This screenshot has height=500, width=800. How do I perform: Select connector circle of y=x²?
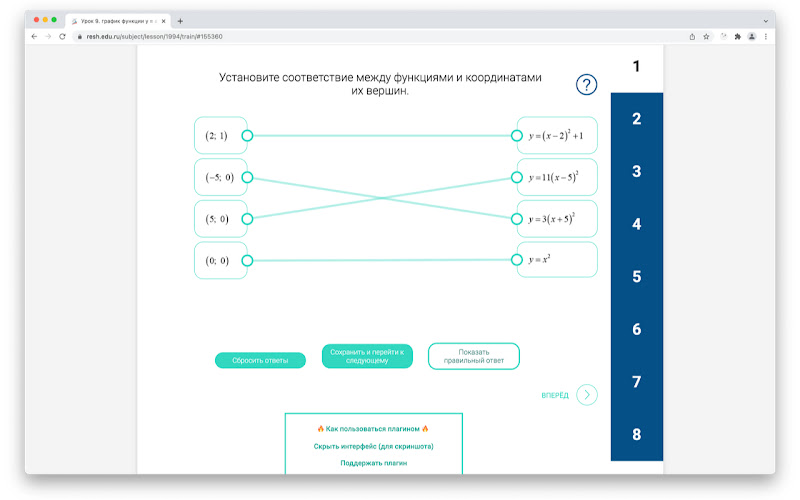pyautogui.click(x=516, y=260)
